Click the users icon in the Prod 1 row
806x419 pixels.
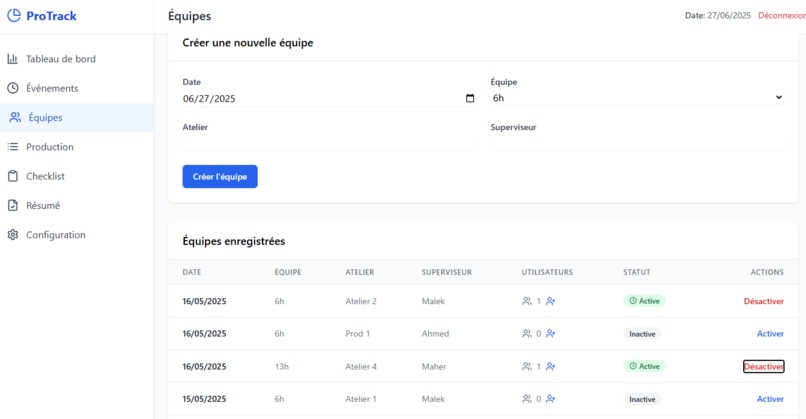527,333
